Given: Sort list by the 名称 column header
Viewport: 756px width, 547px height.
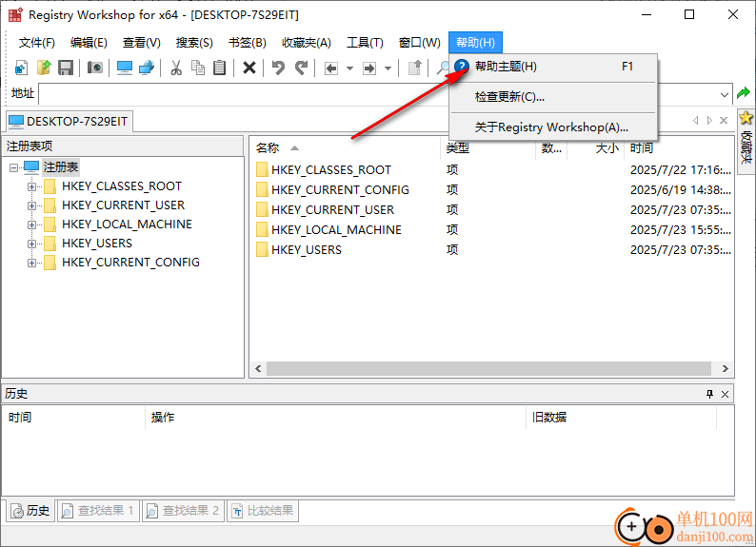Looking at the screenshot, I should 345,147.
